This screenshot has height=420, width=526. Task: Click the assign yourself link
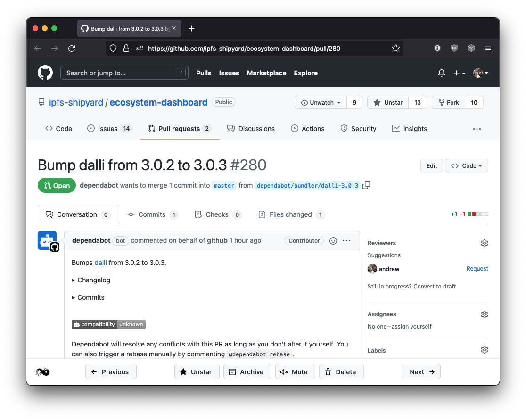coord(411,327)
